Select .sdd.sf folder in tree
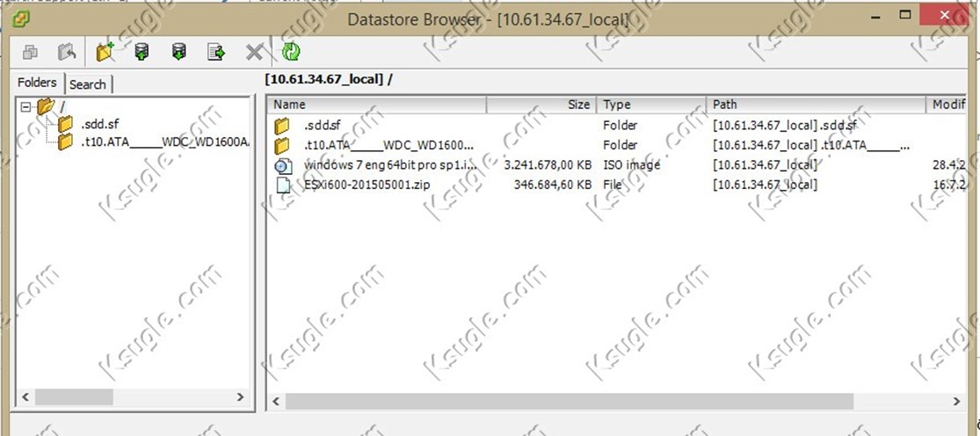Screen dimensions: 980x436 pyautogui.click(x=99, y=124)
